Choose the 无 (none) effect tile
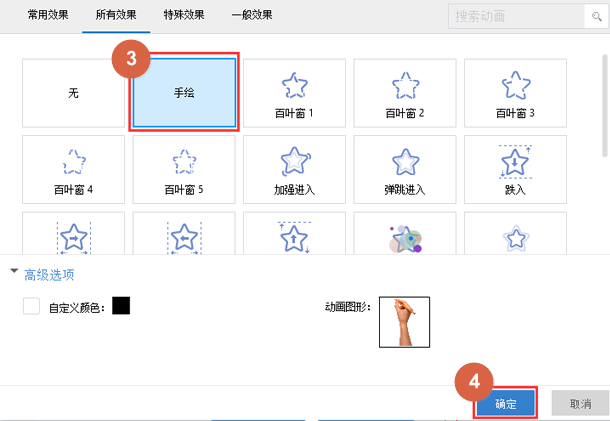The height and width of the screenshot is (421, 610). 73,93
